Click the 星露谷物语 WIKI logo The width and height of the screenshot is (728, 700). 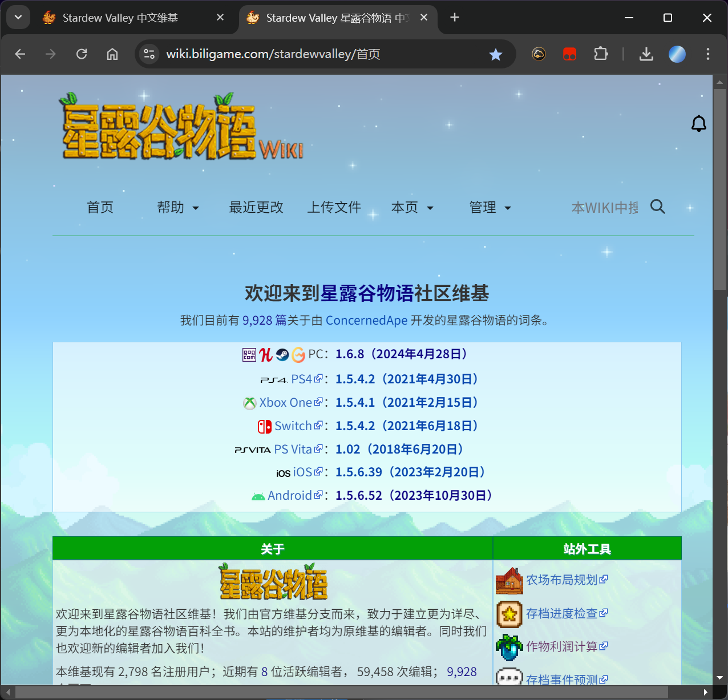tap(183, 127)
